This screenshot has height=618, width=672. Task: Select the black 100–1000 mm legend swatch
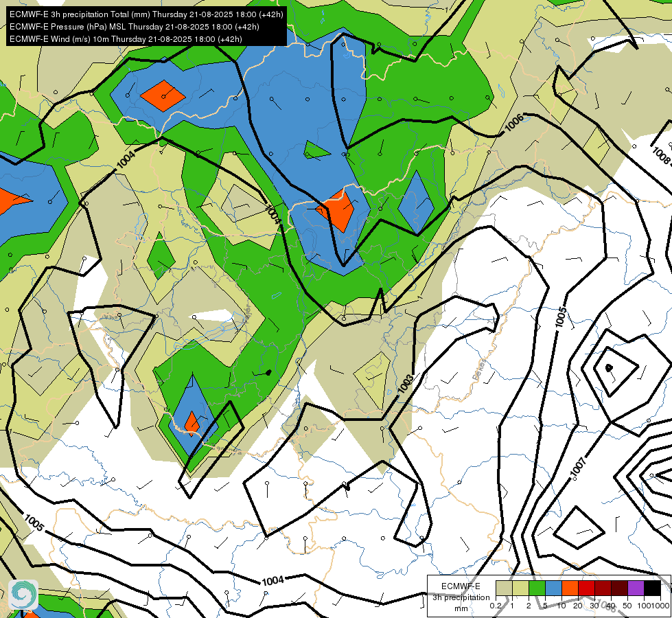(x=652, y=588)
